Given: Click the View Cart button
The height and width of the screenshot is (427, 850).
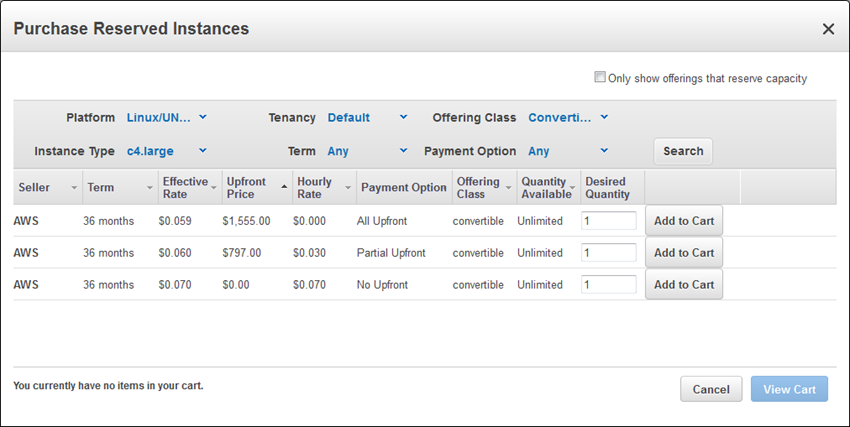Looking at the screenshot, I should pos(789,389).
